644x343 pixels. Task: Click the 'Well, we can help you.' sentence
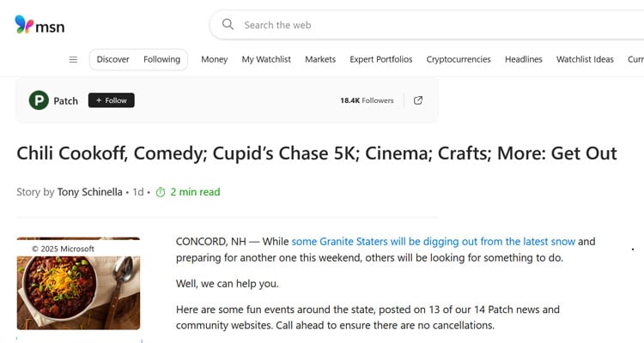coord(228,284)
